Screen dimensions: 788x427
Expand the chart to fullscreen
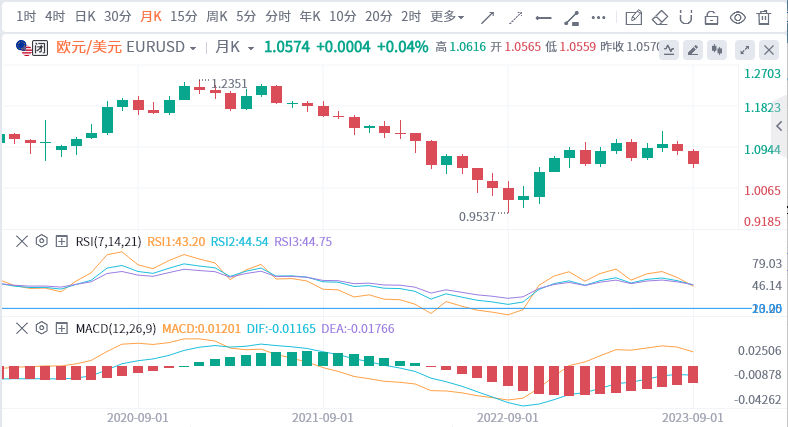click(745, 50)
